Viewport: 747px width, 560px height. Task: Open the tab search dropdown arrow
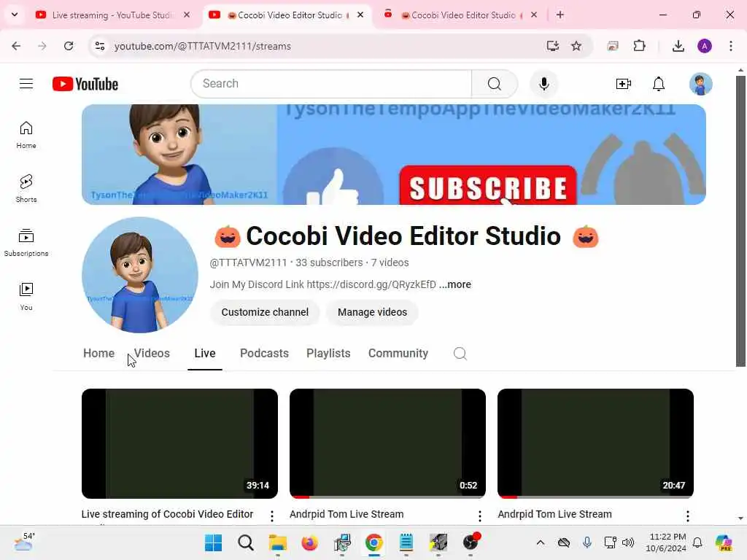tap(15, 15)
